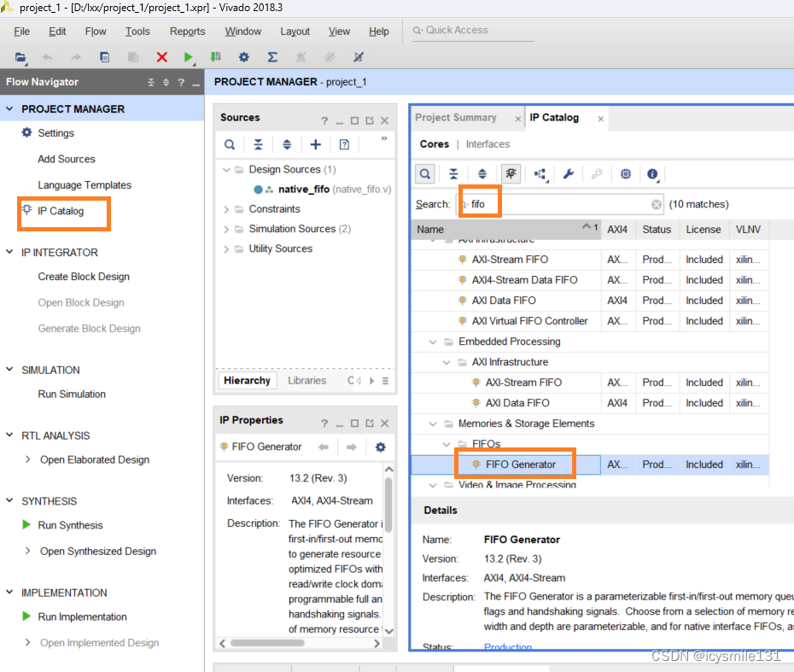Open the Flow menu
Screen dimensions: 794x672
click(x=96, y=32)
